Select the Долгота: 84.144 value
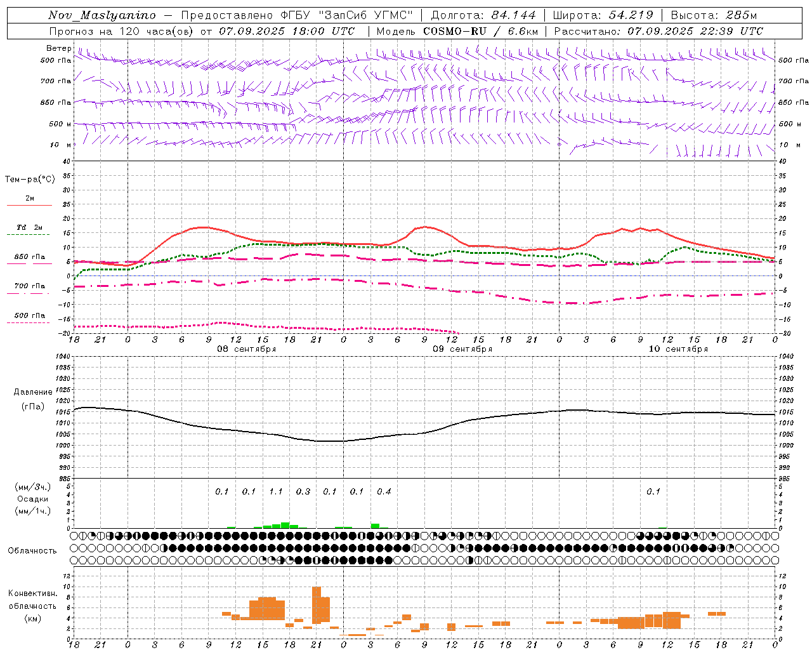Image resolution: width=812 pixels, height=650 pixels. pos(483,15)
